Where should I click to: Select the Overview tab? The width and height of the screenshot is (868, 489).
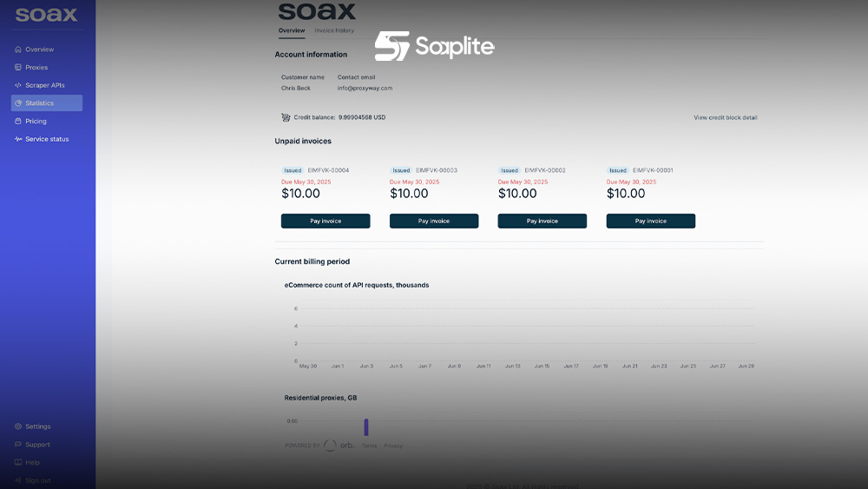tap(292, 30)
